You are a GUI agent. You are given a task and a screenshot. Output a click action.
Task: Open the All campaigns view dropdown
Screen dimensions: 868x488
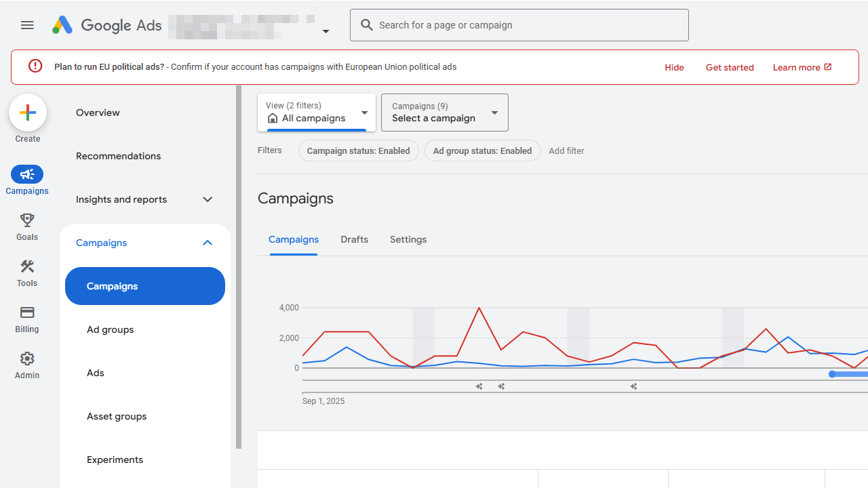(317, 113)
